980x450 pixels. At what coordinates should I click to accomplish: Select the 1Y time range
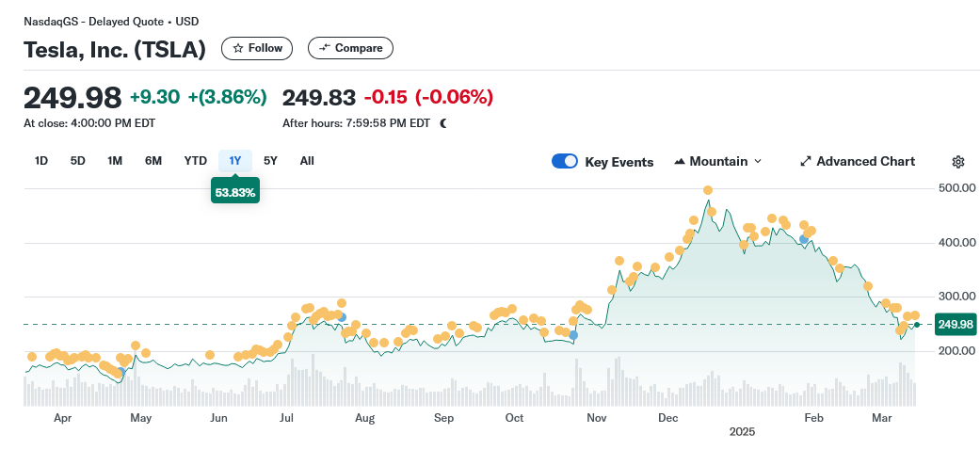point(235,161)
